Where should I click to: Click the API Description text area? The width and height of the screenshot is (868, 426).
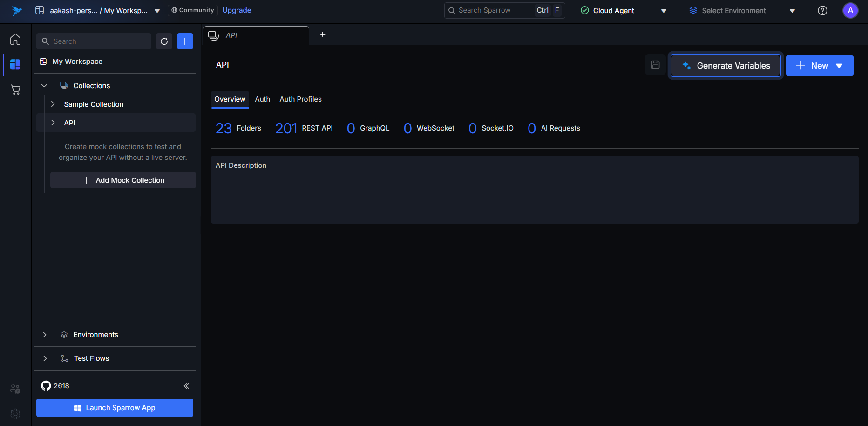click(x=535, y=190)
